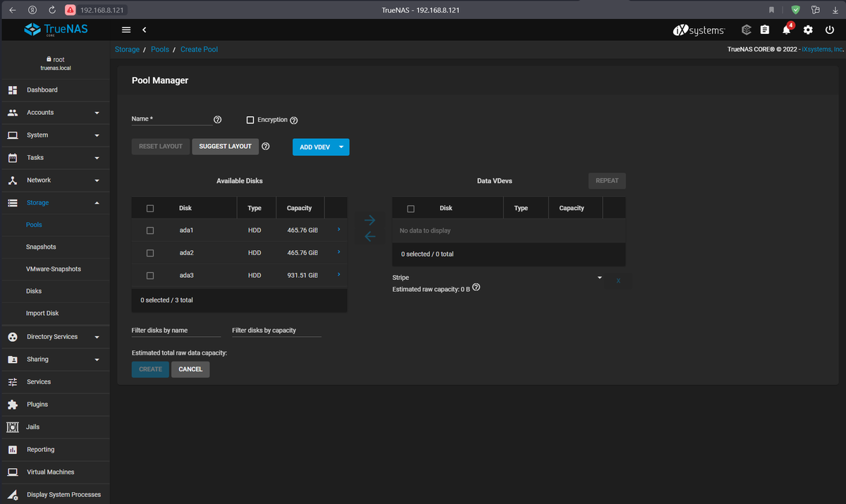The width and height of the screenshot is (846, 504).
Task: Open the TrueCommand status icon
Action: (747, 30)
